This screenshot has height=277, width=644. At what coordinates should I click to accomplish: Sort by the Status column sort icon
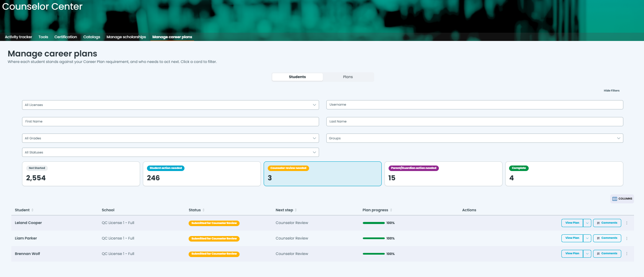click(203, 210)
